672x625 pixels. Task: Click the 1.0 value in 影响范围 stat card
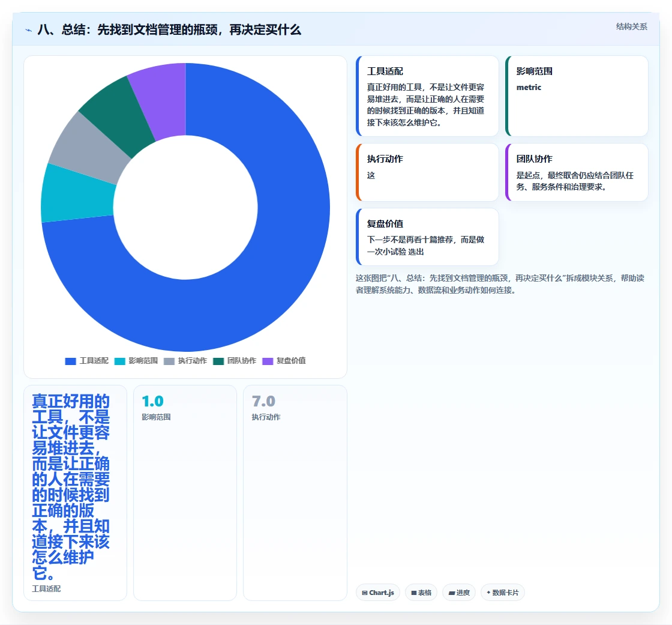[x=152, y=402]
